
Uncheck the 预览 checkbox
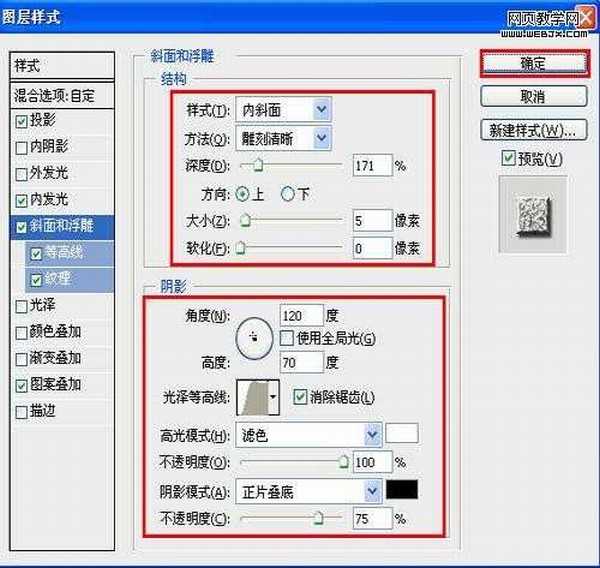(x=508, y=160)
